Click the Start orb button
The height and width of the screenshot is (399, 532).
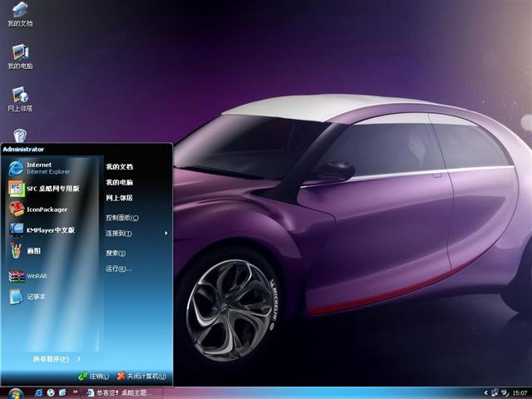pos(15,392)
